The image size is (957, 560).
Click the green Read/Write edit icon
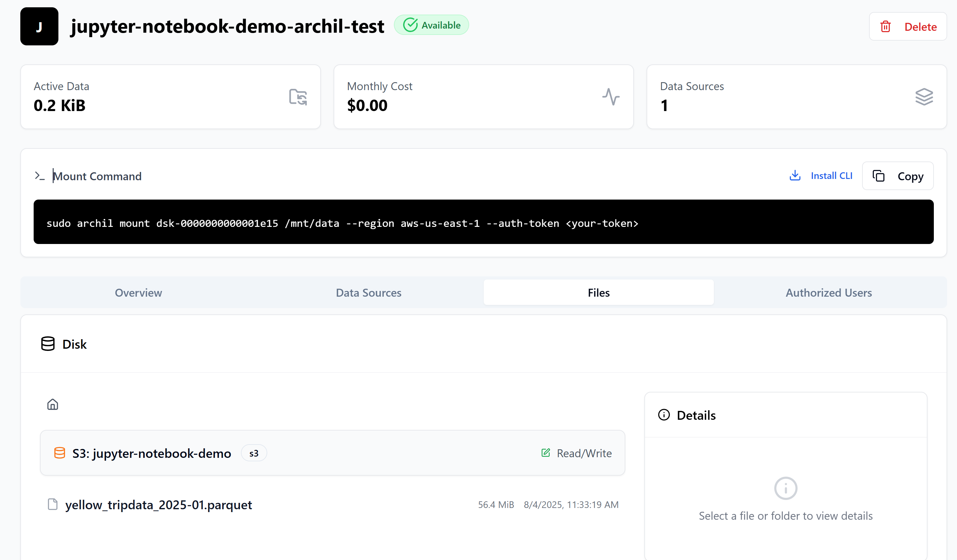(545, 452)
